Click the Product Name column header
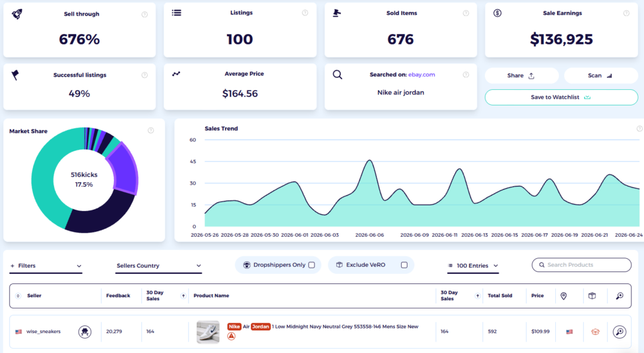644x353 pixels. (211, 296)
